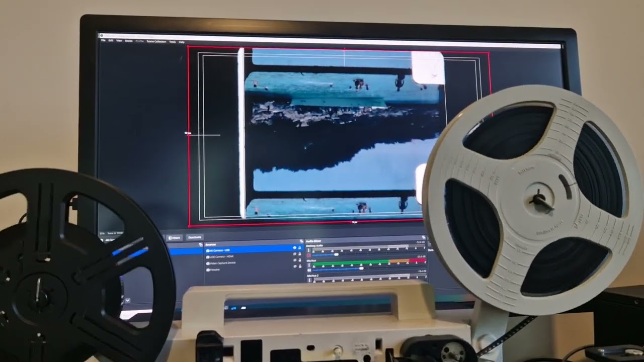Toggle visibility eye of USB Camera - HDMI
The width and height of the screenshot is (644, 362).
point(295,254)
